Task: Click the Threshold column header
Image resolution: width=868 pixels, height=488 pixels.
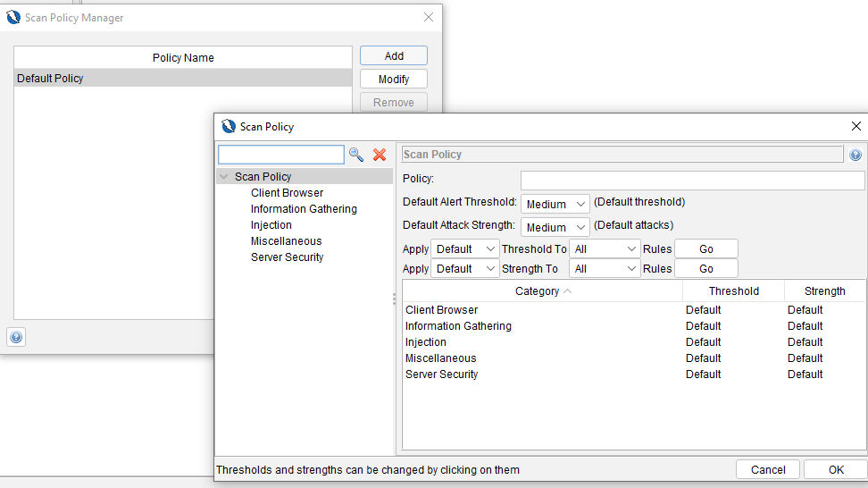Action: (x=733, y=290)
